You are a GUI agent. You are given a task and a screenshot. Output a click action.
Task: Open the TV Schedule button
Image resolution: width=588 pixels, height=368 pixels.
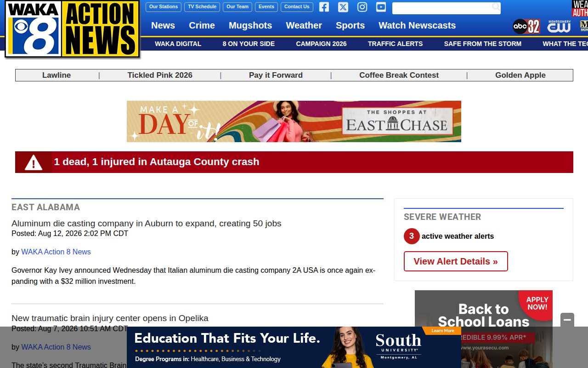[202, 7]
